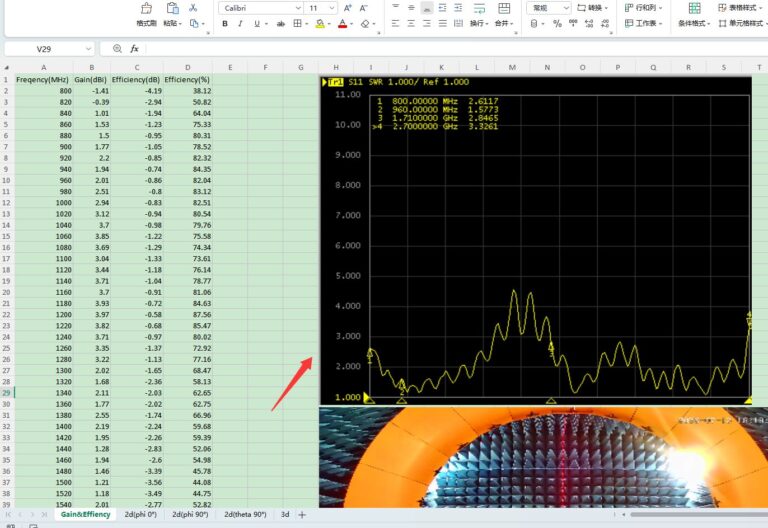Click the increase indent icon

click(x=458, y=8)
